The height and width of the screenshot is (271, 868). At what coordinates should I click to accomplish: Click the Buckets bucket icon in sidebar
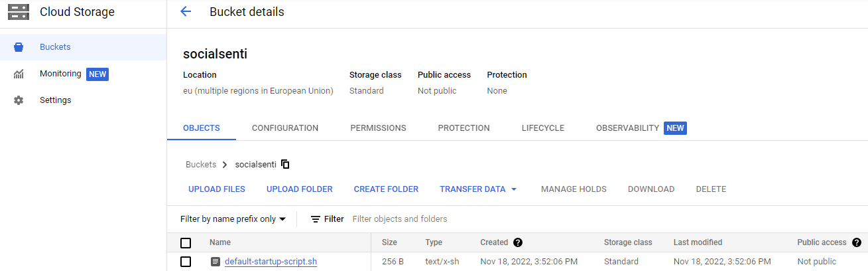click(x=19, y=47)
